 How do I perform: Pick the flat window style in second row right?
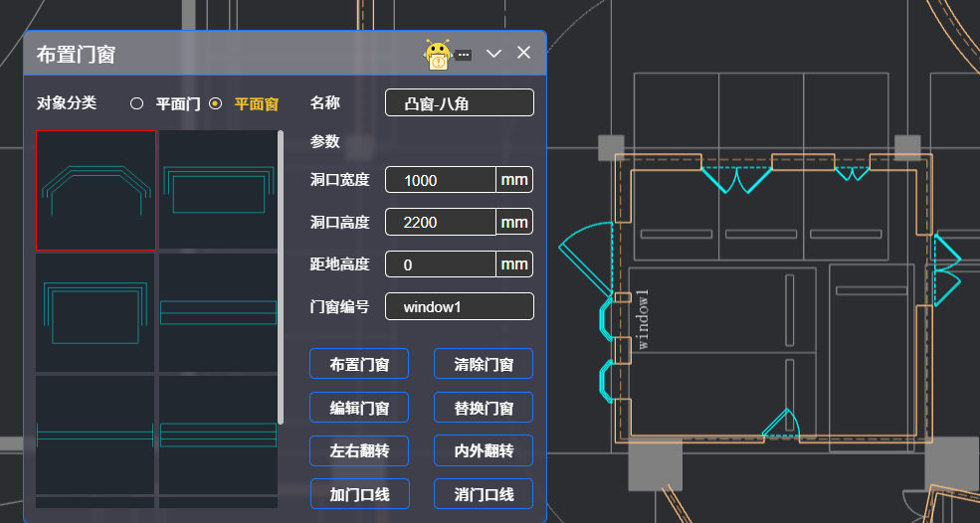click(x=218, y=312)
